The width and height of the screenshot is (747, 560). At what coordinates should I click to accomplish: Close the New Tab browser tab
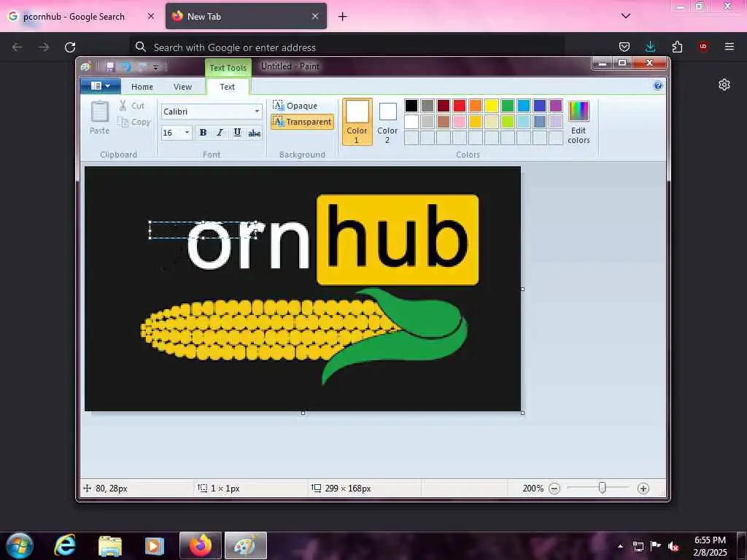point(315,16)
